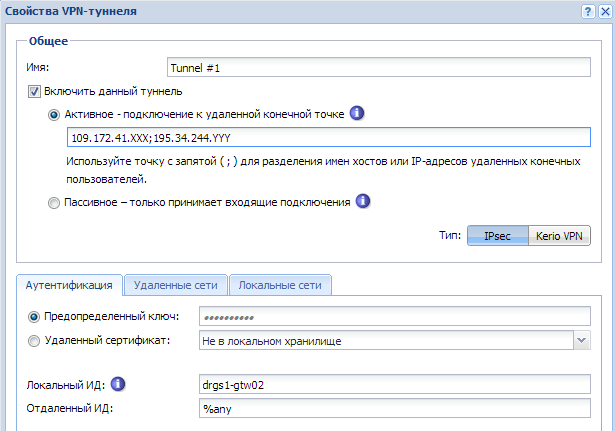Select Kerio VPN tunnel type button

559,236
